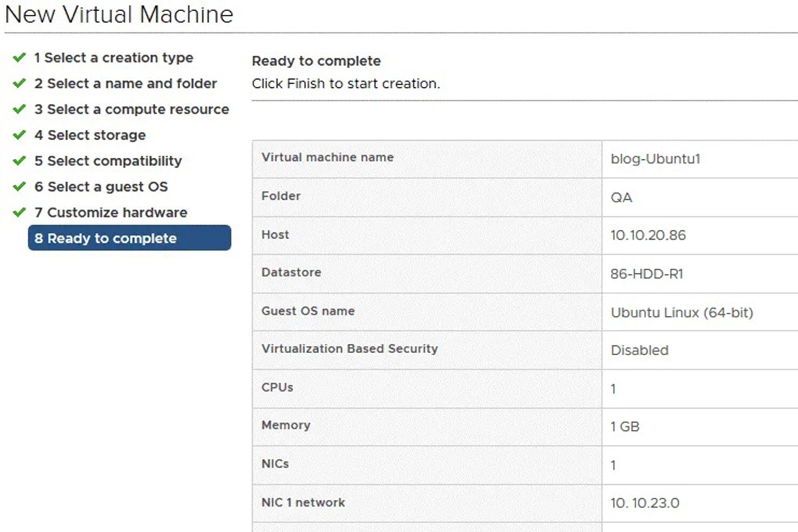The height and width of the screenshot is (532, 798).
Task: Jump to step 3 Select a compute resource
Action: click(x=131, y=109)
